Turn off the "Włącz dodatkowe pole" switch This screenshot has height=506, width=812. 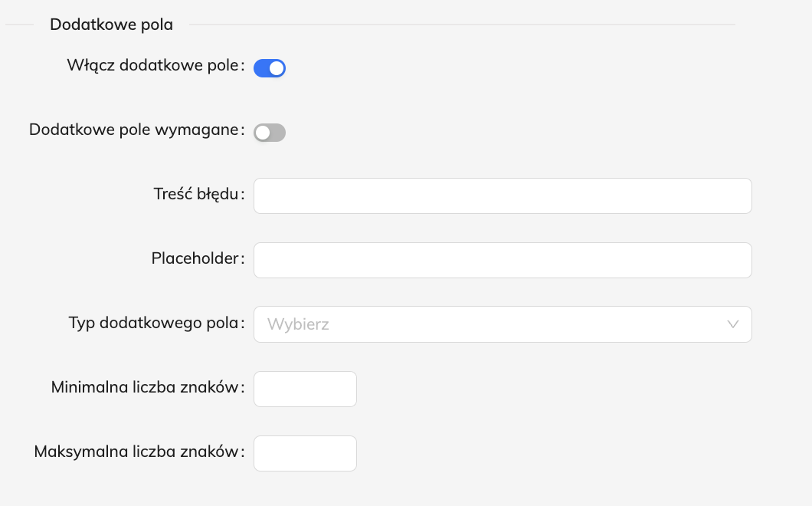point(269,68)
